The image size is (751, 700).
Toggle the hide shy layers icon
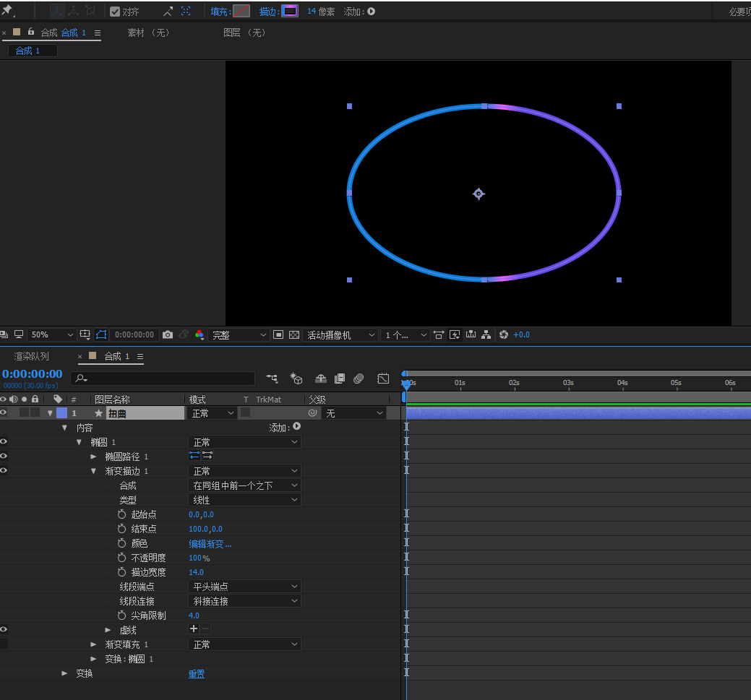tap(320, 379)
